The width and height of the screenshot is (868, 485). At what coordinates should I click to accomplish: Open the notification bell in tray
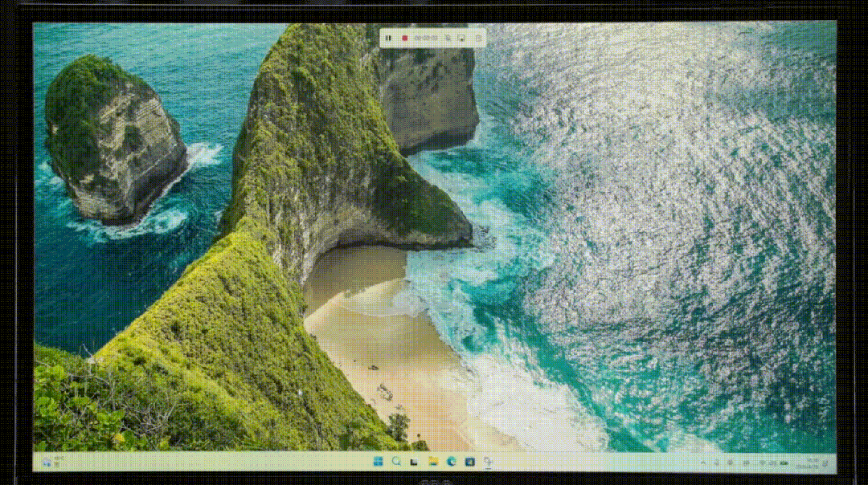826,463
